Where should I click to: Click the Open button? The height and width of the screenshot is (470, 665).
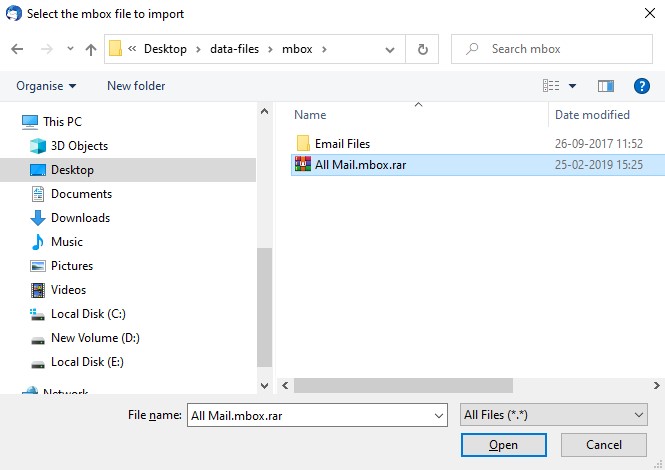click(x=503, y=445)
